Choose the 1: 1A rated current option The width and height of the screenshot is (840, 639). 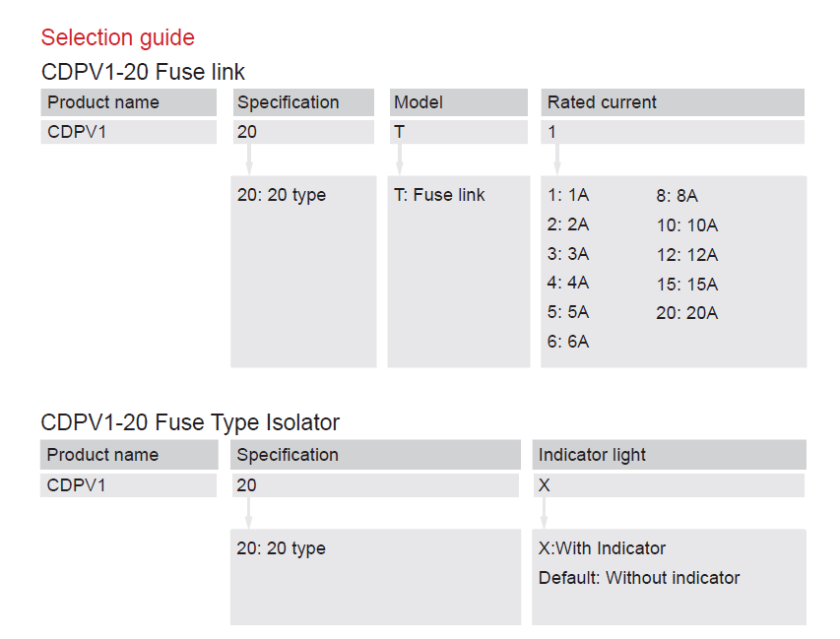(568, 195)
